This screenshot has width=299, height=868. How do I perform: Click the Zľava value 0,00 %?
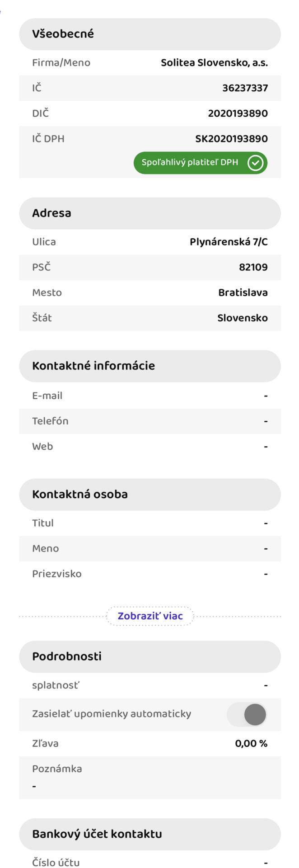click(251, 744)
